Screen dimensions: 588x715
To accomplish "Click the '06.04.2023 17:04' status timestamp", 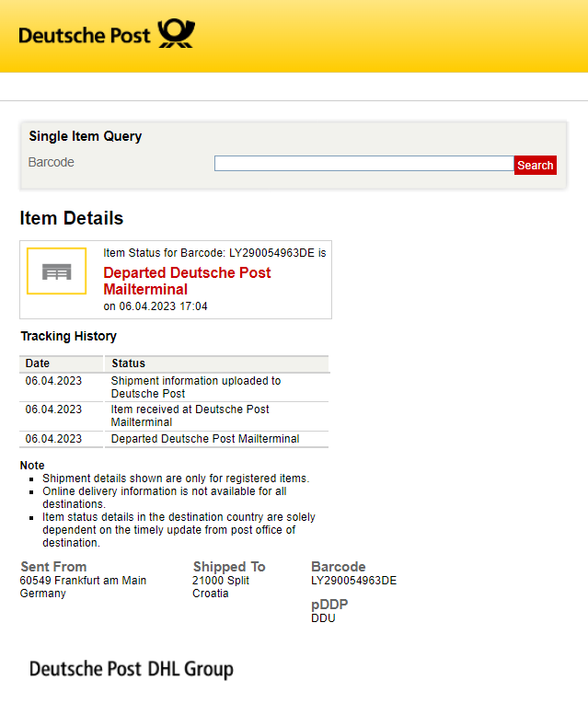I will coord(155,306).
